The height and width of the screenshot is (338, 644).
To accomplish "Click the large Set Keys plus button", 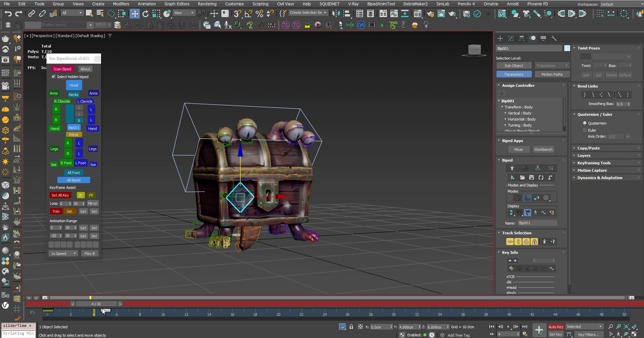I will (539, 330).
